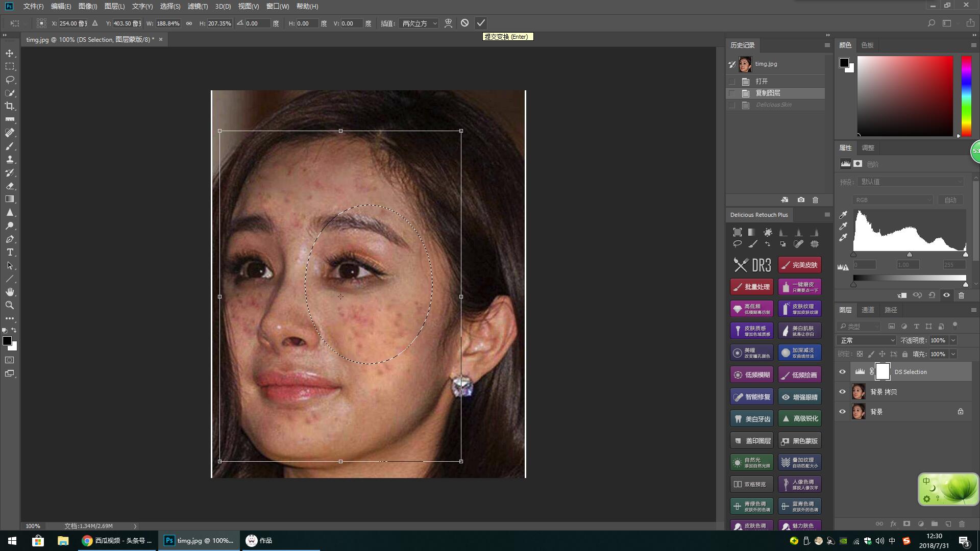Viewport: 980px width, 551px height.
Task: Switch to the 路径 tab
Action: [891, 310]
